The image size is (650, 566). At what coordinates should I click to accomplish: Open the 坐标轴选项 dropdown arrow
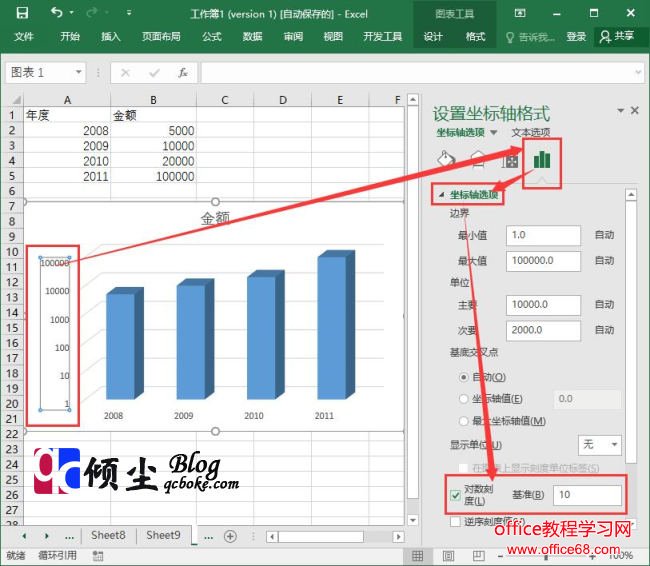[493, 132]
